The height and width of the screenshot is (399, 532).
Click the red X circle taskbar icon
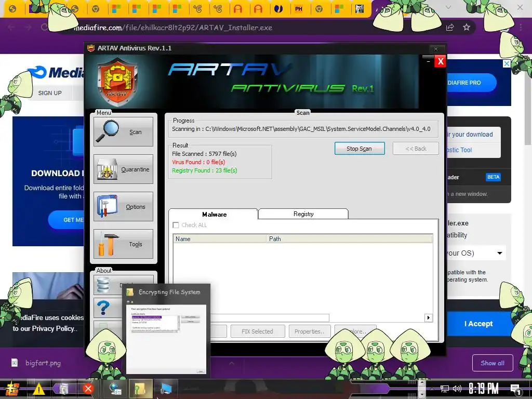click(88, 389)
